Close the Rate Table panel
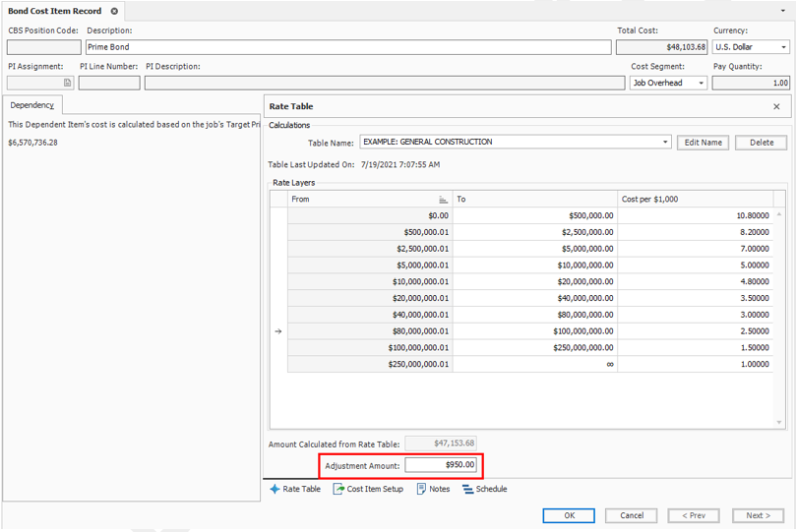The height and width of the screenshot is (532, 796). pyautogui.click(x=776, y=106)
